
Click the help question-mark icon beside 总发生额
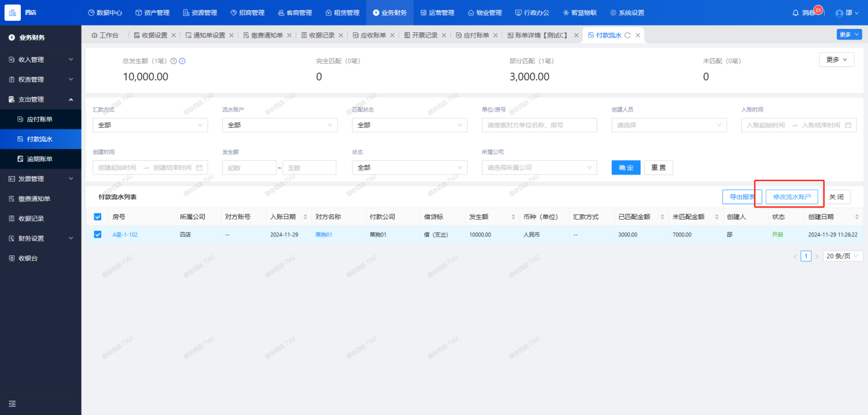pyautogui.click(x=174, y=61)
